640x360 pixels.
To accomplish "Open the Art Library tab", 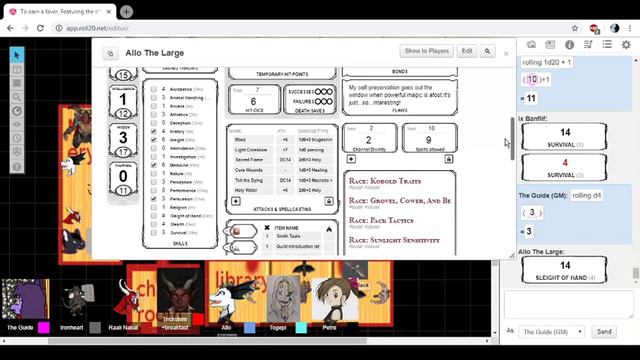I will coord(550,44).
